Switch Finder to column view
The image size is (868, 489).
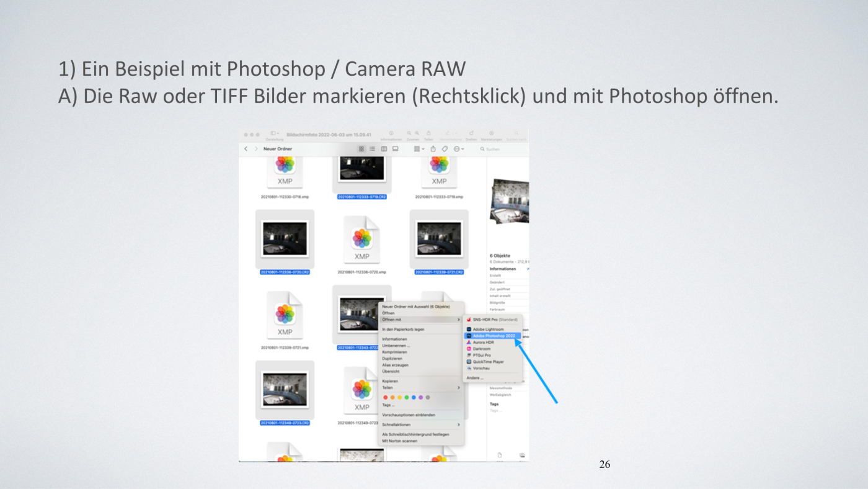(x=384, y=149)
